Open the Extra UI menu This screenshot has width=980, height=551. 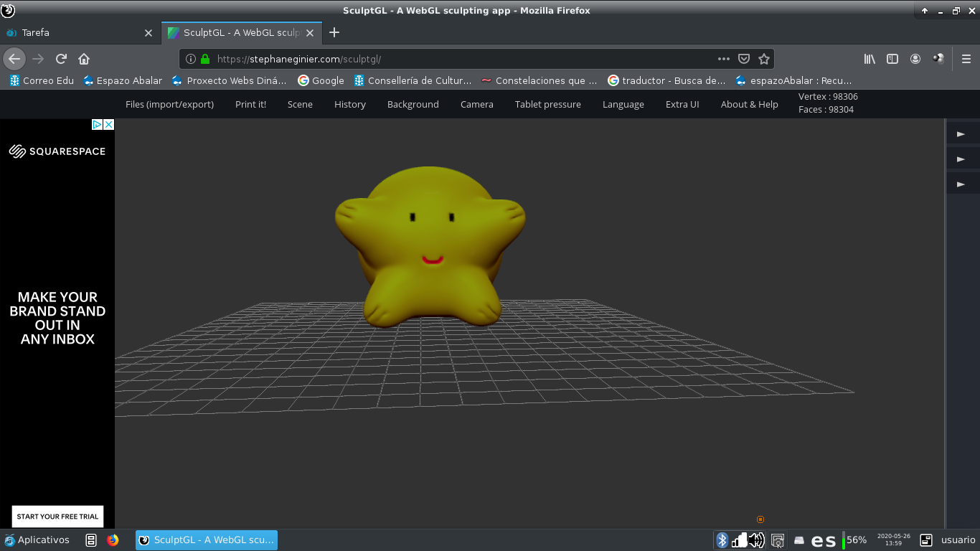[682, 104]
